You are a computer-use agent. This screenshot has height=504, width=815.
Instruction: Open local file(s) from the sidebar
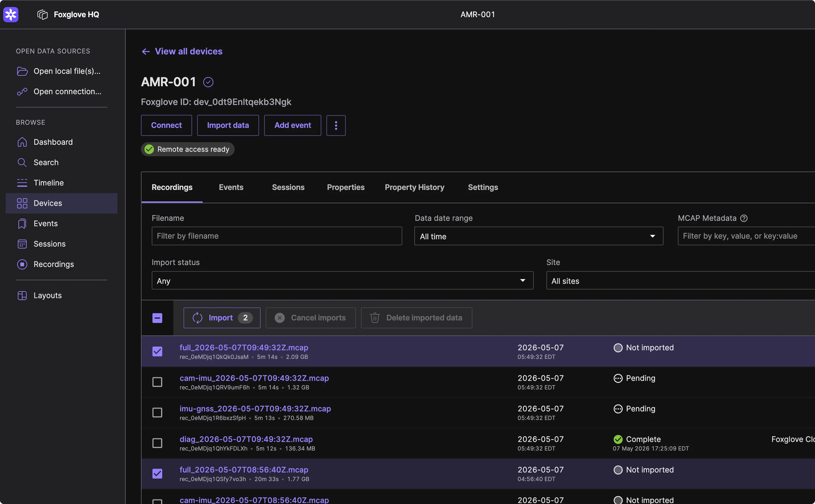pyautogui.click(x=61, y=71)
